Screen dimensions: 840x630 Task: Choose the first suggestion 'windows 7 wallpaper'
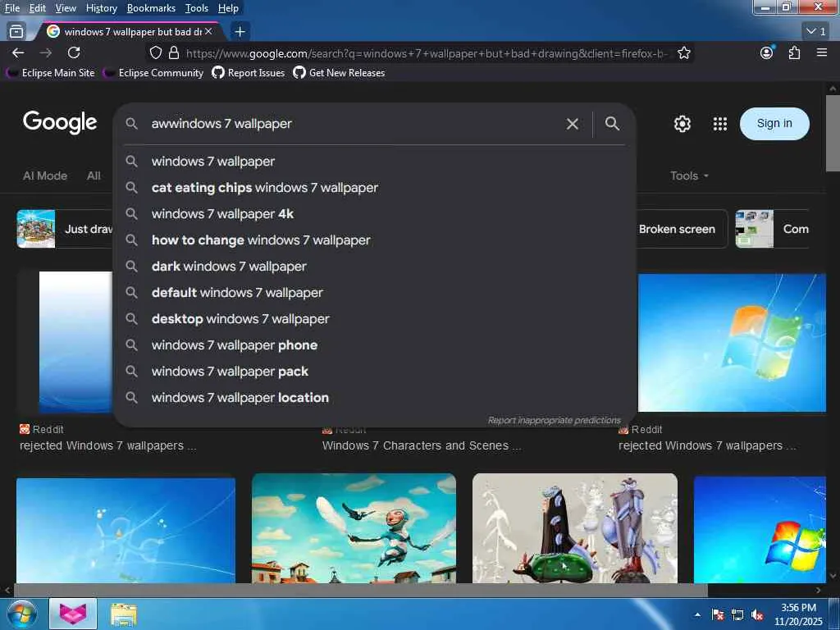point(375,162)
